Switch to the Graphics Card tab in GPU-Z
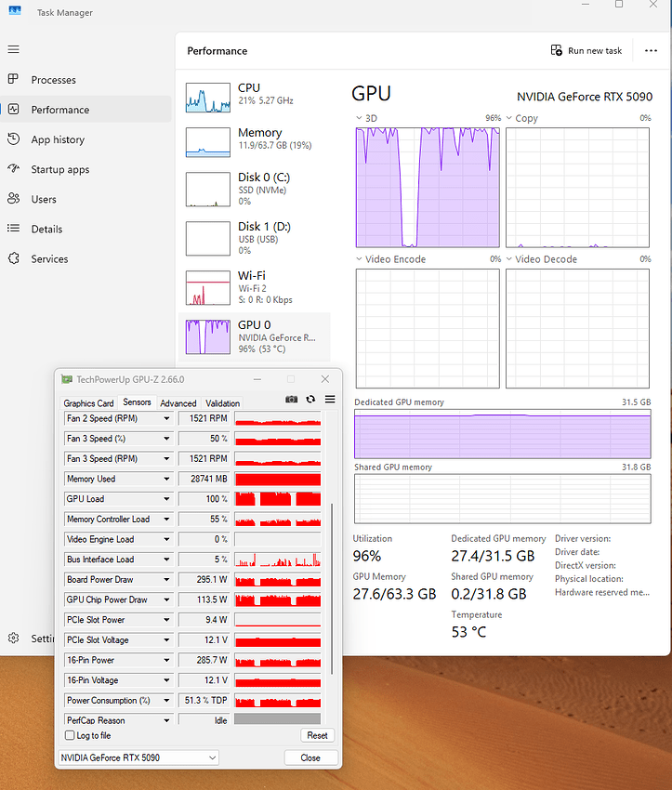 click(x=88, y=403)
